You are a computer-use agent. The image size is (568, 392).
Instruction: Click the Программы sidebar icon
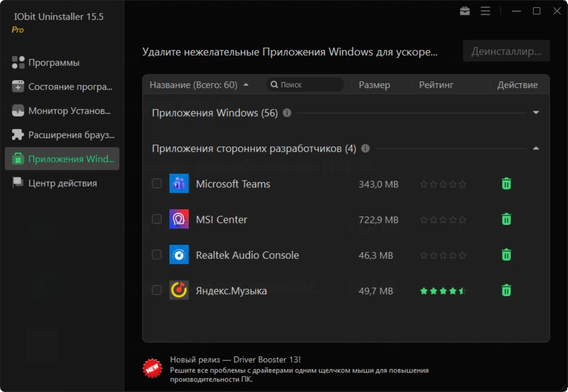coord(18,62)
